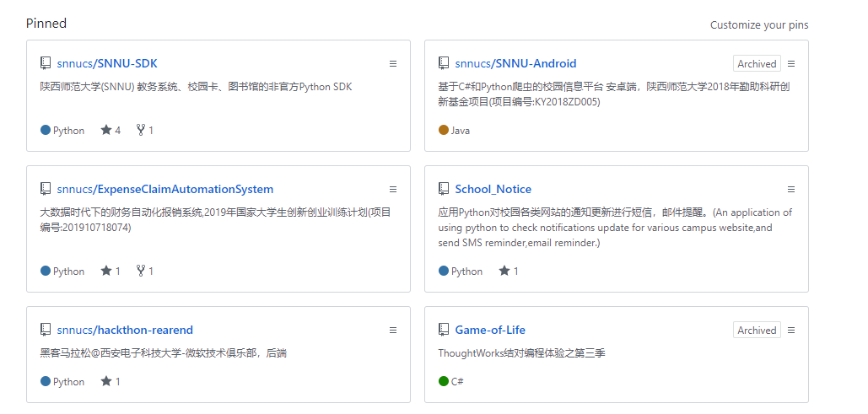Open forks count of SNNU-SDK repository
868x414 pixels.
(145, 131)
